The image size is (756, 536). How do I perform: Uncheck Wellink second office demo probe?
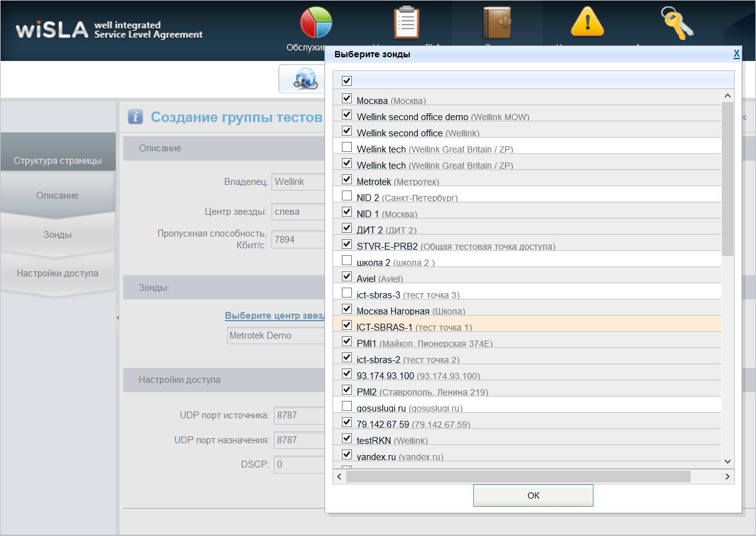[x=347, y=115]
